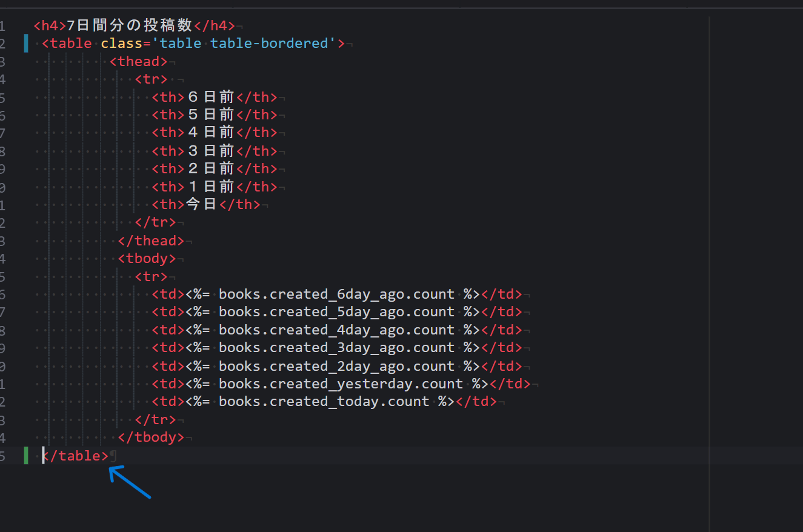Click the <table keyword on the class line

pyautogui.click(x=67, y=44)
